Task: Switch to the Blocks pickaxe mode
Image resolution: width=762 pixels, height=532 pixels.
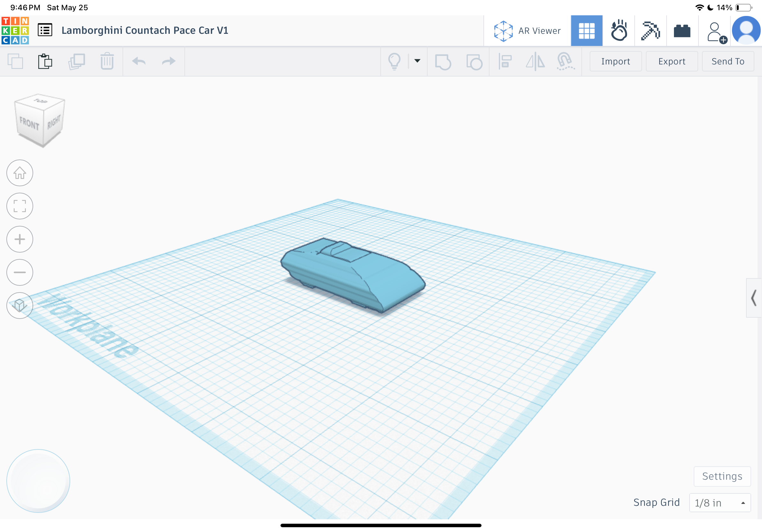Action: click(651, 31)
